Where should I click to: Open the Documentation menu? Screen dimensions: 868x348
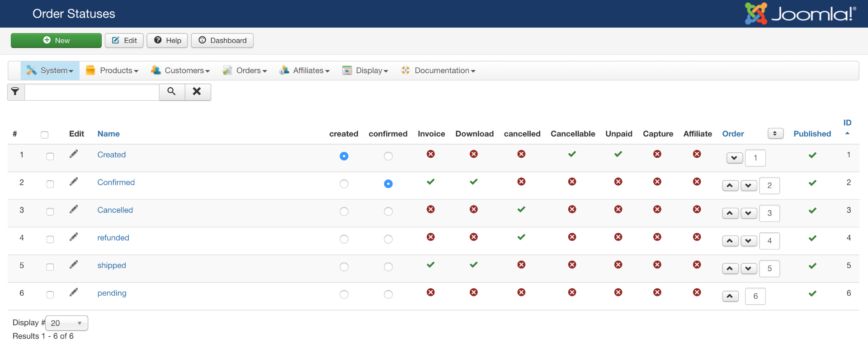(438, 71)
